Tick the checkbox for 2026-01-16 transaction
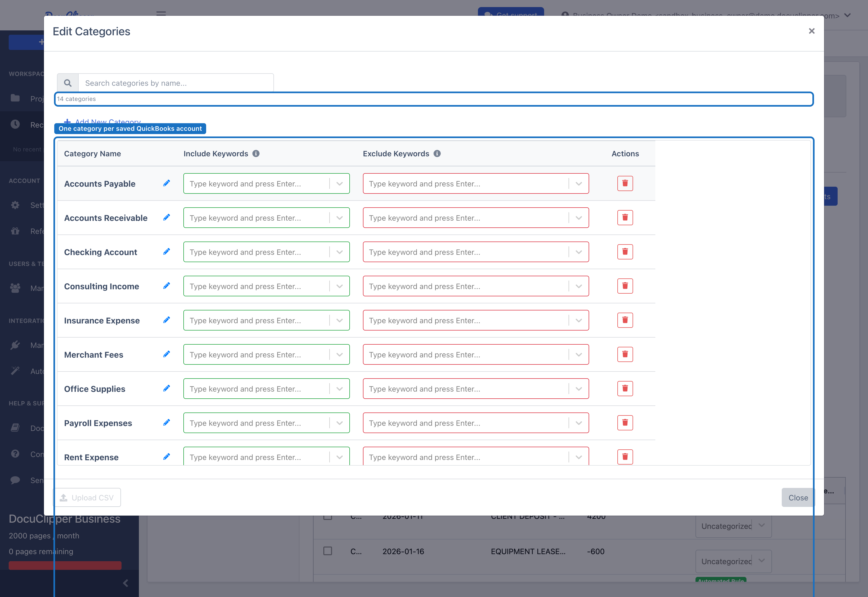Viewport: 868px width, 597px height. [327, 551]
